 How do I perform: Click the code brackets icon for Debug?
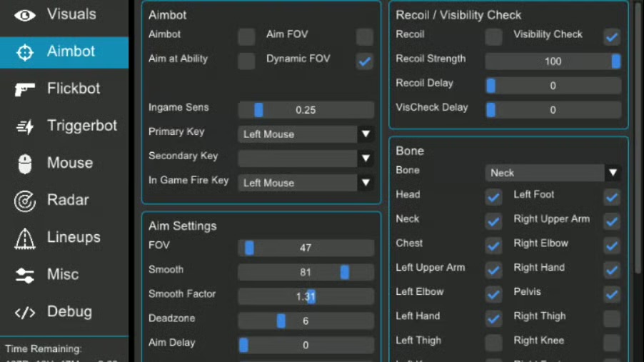coord(25,313)
